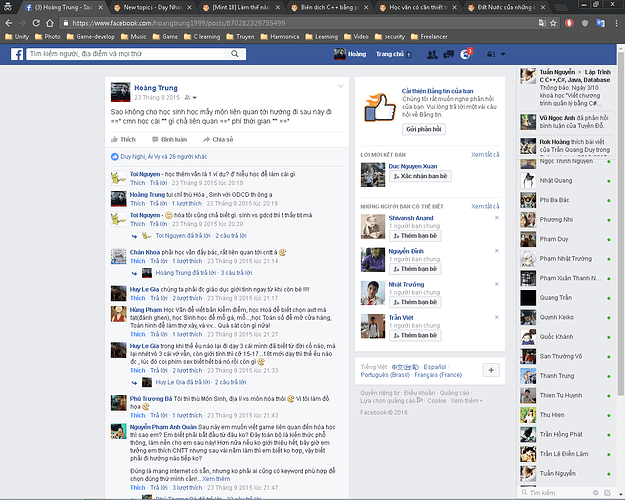Click Bình luận to comment on post

click(169, 140)
